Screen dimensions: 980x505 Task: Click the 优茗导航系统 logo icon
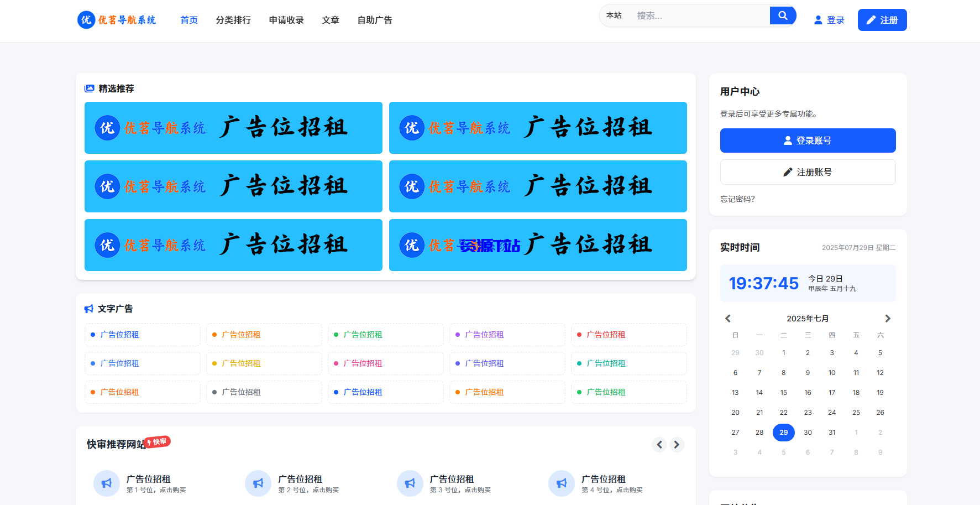86,20
